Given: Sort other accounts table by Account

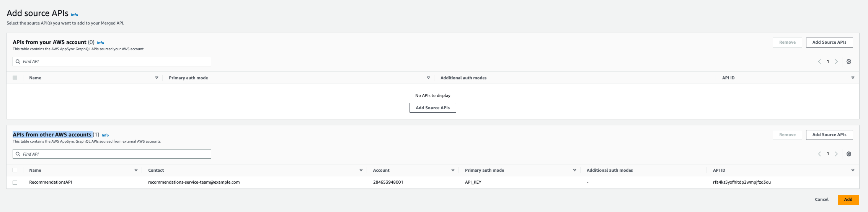Looking at the screenshot, I should [453, 170].
